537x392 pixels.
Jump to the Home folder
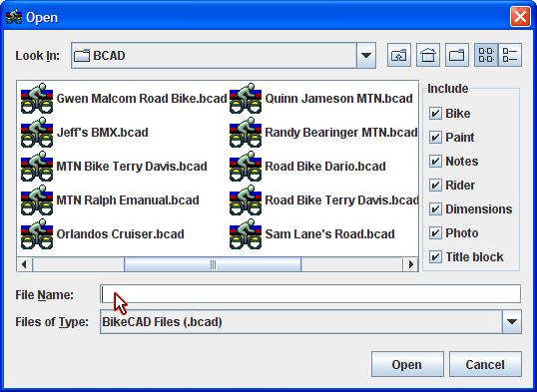click(428, 55)
